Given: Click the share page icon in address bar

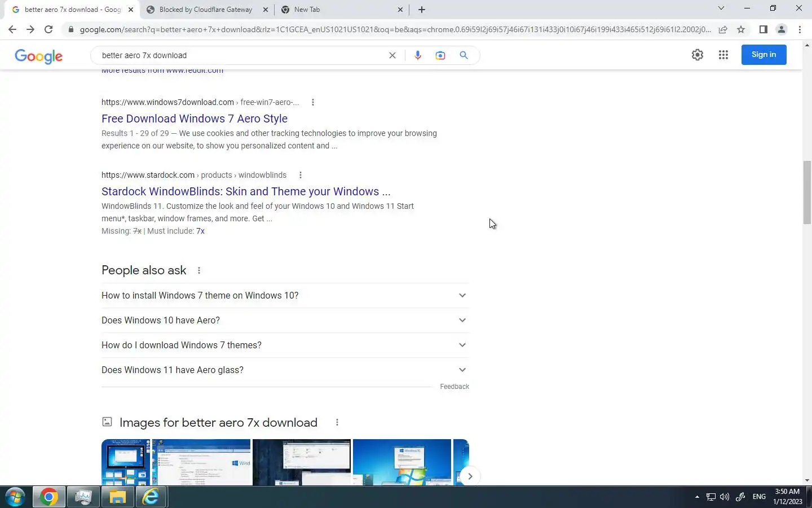Looking at the screenshot, I should pos(723,29).
